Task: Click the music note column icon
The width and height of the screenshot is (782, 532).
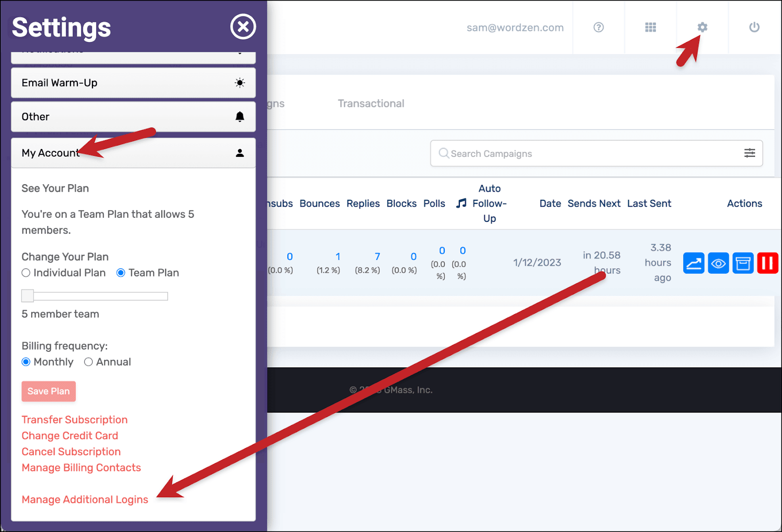Action: tap(461, 203)
